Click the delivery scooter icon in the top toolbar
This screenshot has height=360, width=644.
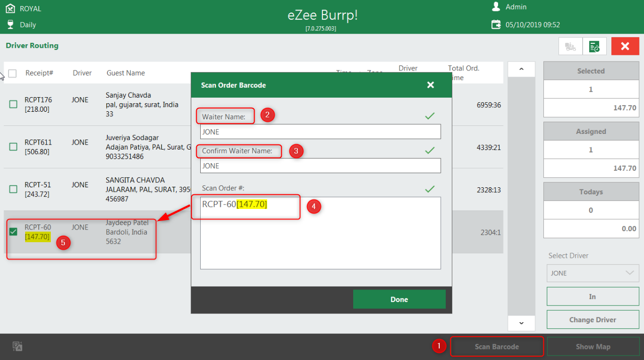point(570,46)
